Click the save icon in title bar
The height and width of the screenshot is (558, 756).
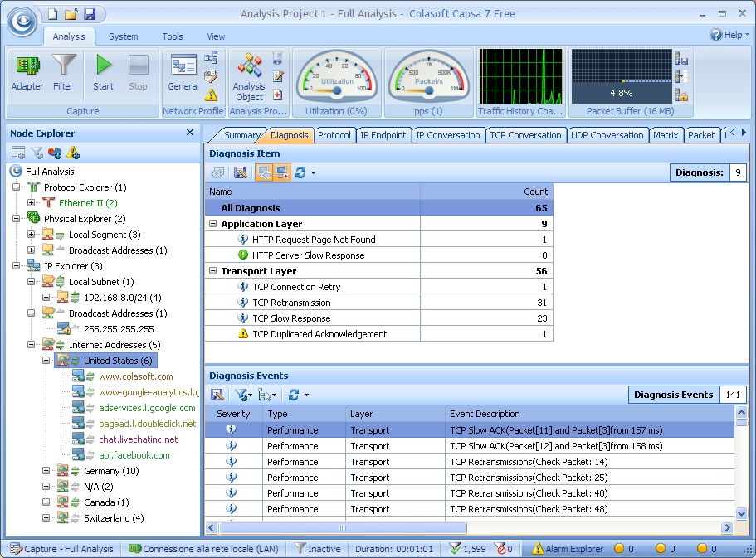(90, 14)
